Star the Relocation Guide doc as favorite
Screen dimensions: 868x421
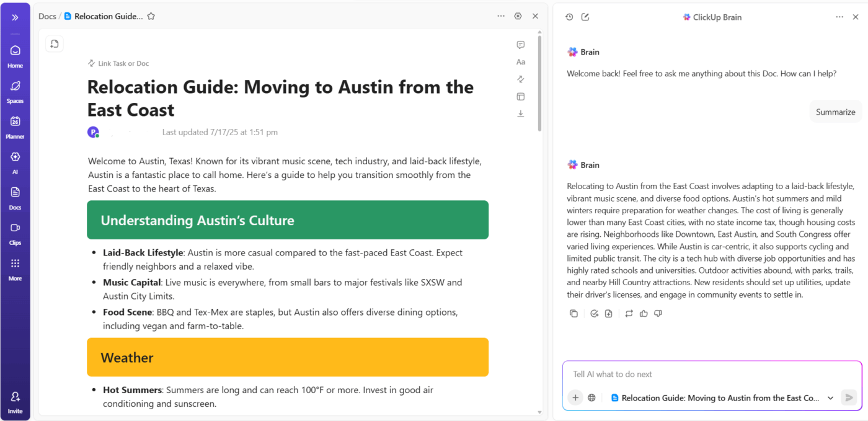click(x=151, y=16)
